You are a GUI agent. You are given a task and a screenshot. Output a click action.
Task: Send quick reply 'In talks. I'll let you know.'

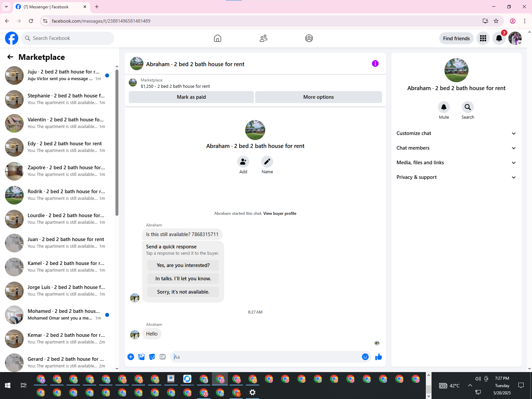[183, 279]
